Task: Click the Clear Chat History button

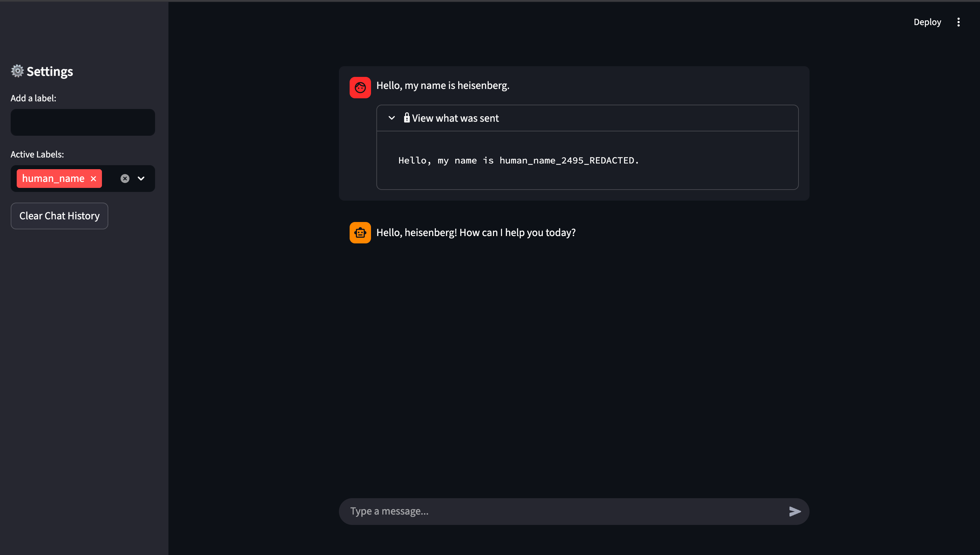Action: (59, 216)
